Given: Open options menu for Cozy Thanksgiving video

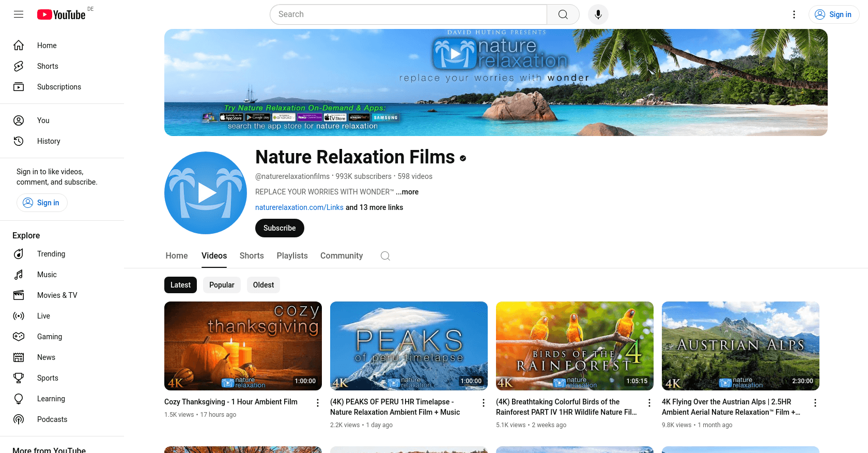Looking at the screenshot, I should pos(318,403).
